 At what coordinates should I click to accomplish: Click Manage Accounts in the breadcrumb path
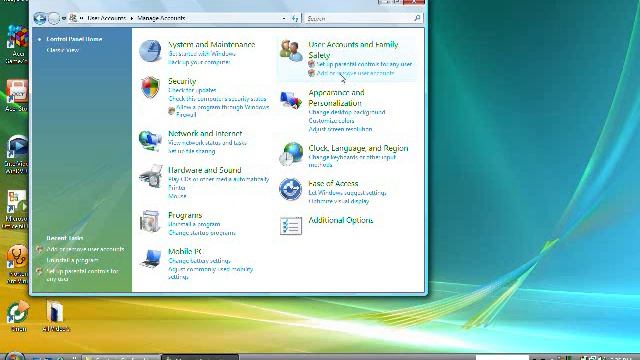point(161,18)
